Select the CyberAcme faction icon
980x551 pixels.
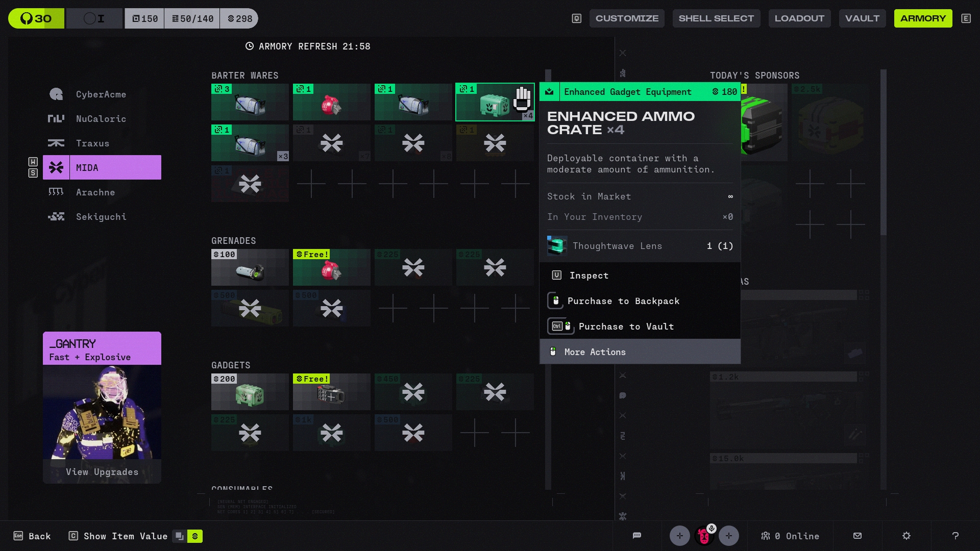[x=56, y=94]
